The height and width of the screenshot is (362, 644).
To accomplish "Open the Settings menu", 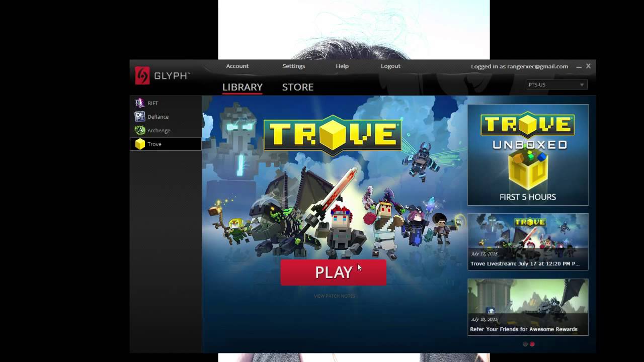I will coord(294,66).
